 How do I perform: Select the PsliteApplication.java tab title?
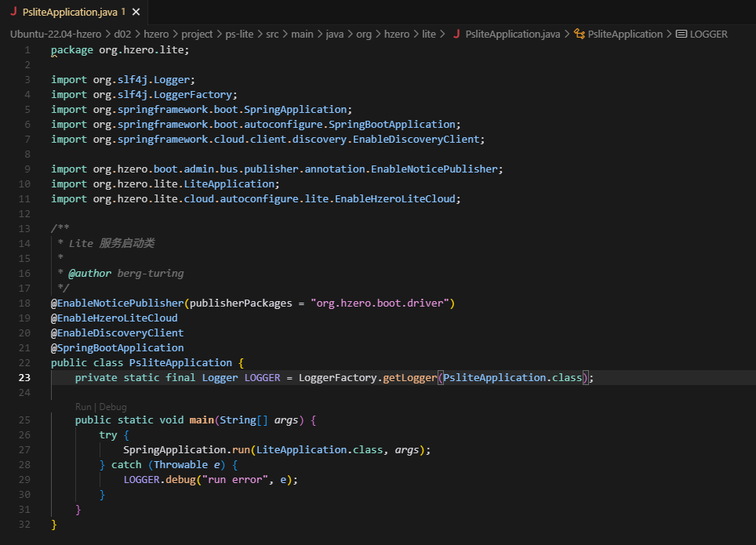coord(70,13)
